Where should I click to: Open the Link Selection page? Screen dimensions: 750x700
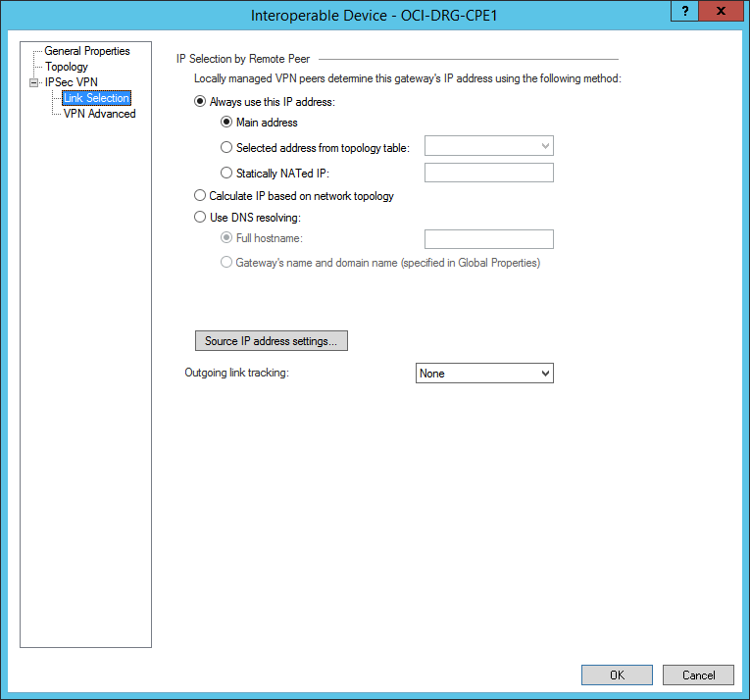(96, 98)
